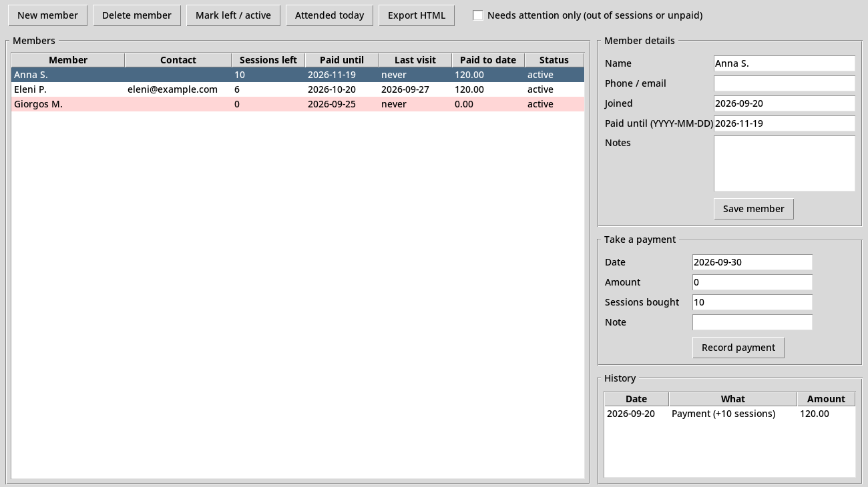The height and width of the screenshot is (487, 868).
Task: Sort by the Contact column header
Action: coord(178,60)
